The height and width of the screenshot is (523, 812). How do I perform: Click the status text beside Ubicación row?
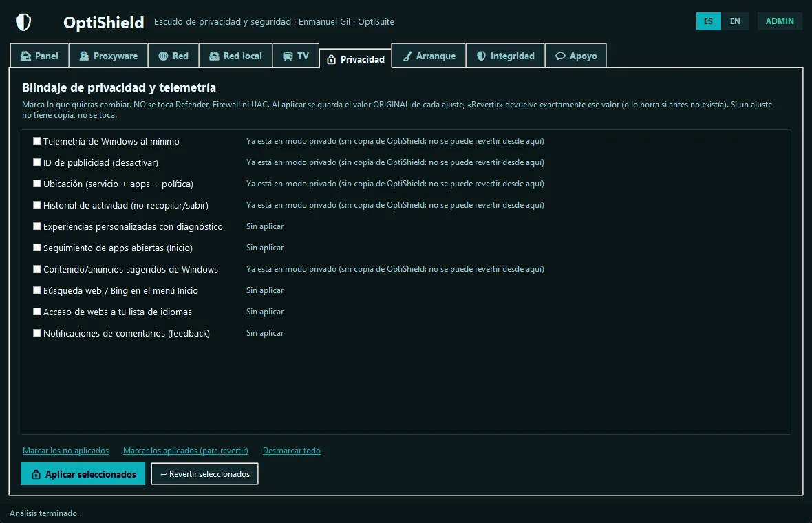pyautogui.click(x=395, y=183)
